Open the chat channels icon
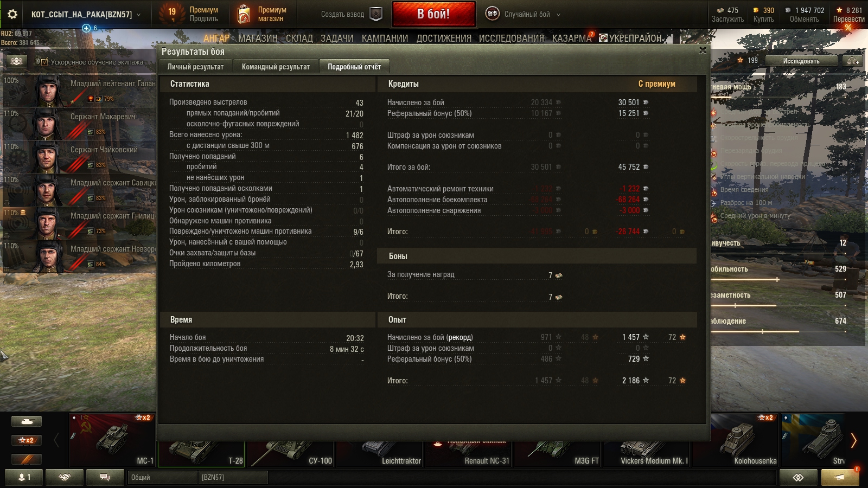Screen dimensions: 868x488 pos(105,477)
